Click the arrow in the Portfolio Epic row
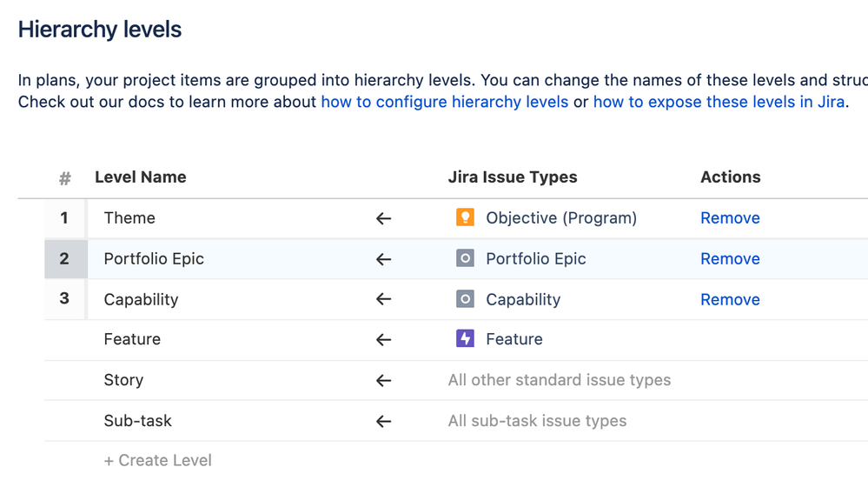The width and height of the screenshot is (868, 494). coord(383,259)
